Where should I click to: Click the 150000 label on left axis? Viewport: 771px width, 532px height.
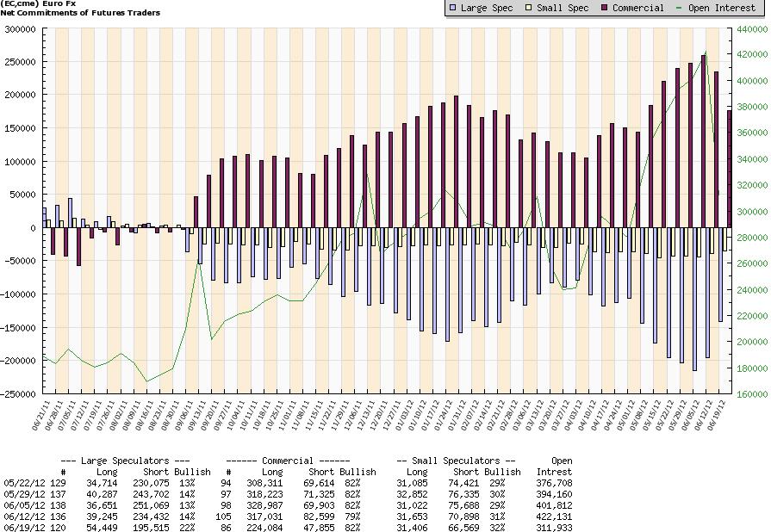coord(20,128)
